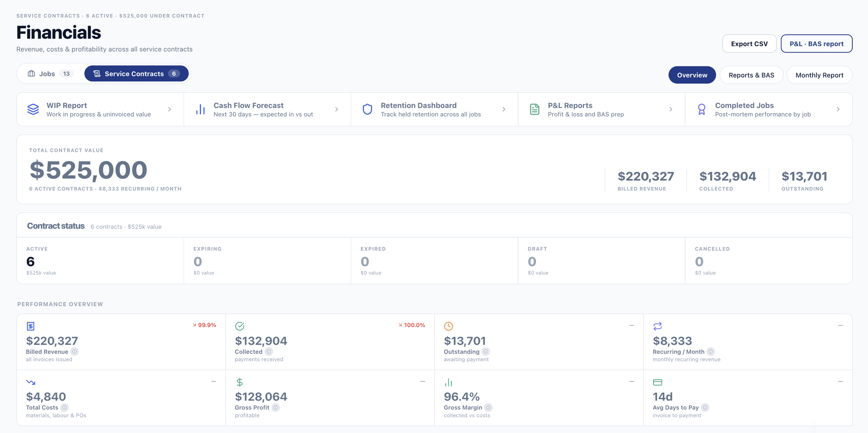Image resolution: width=868 pixels, height=433 pixels.
Task: Open Retention Dashboard via its chevron
Action: 504,109
